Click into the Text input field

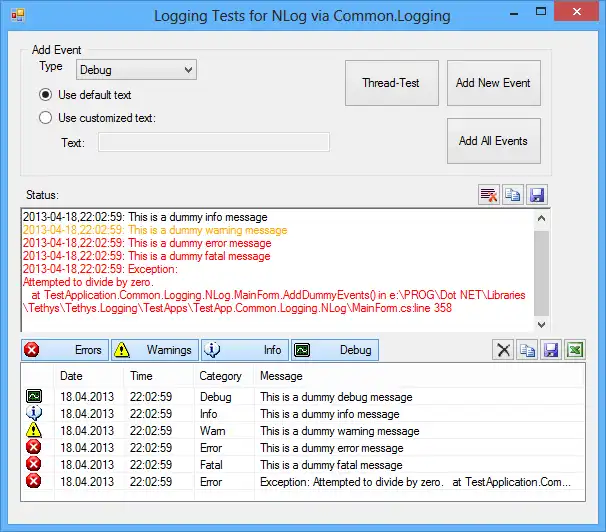[x=214, y=142]
